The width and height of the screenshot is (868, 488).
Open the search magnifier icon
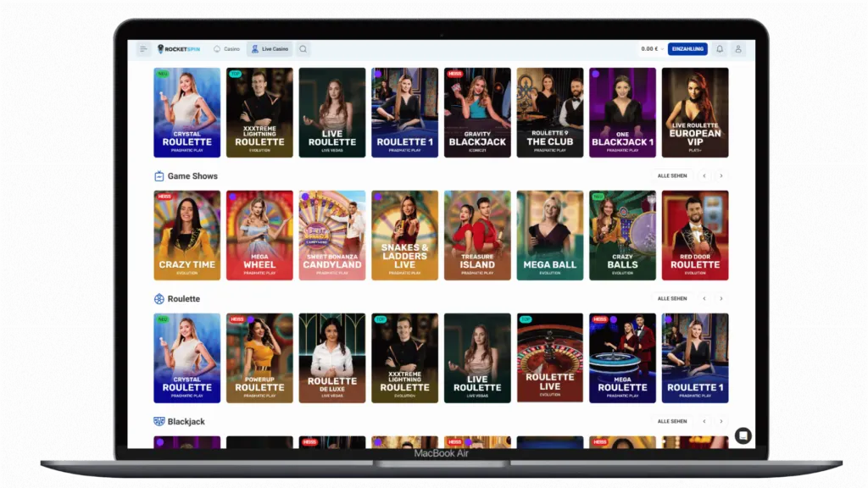[303, 49]
